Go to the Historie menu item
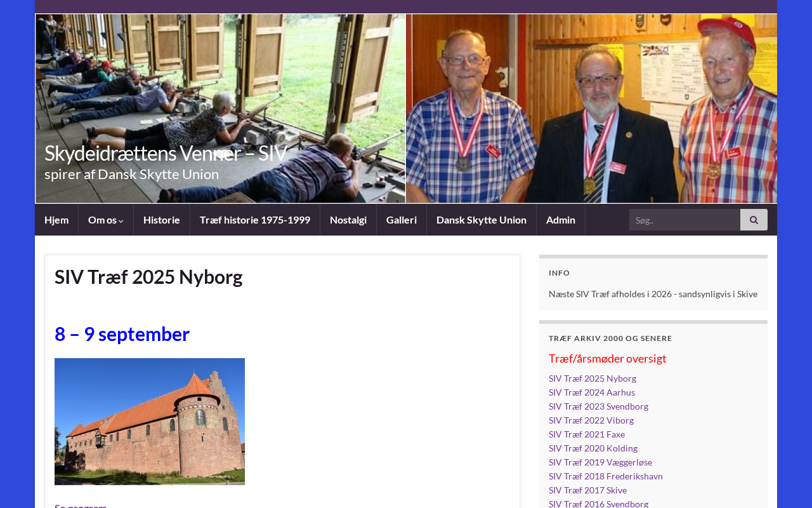This screenshot has height=508, width=812. (162, 220)
